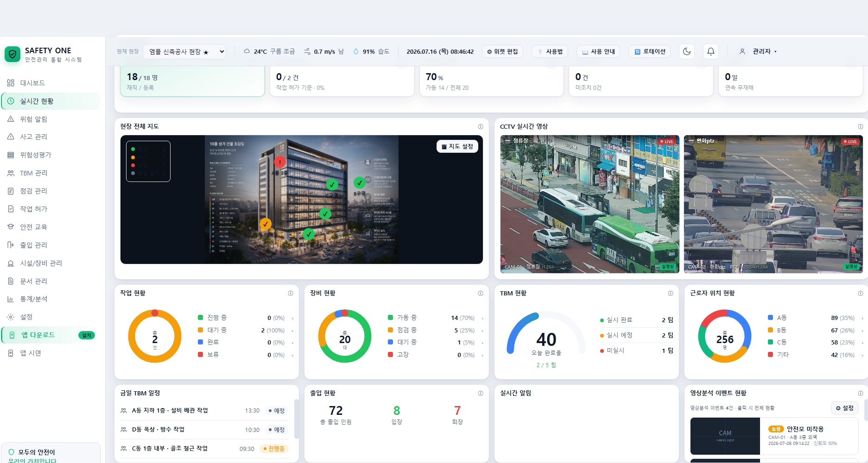Click 진행중 status badge
The width and height of the screenshot is (868, 463).
[274, 449]
